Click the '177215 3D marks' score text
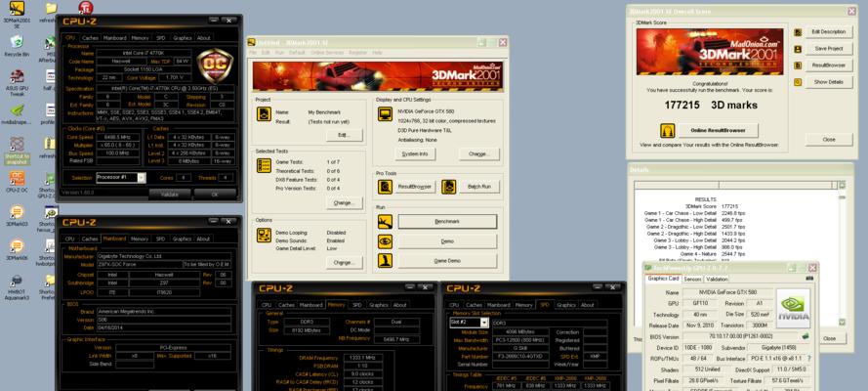868x391 pixels. (x=711, y=105)
